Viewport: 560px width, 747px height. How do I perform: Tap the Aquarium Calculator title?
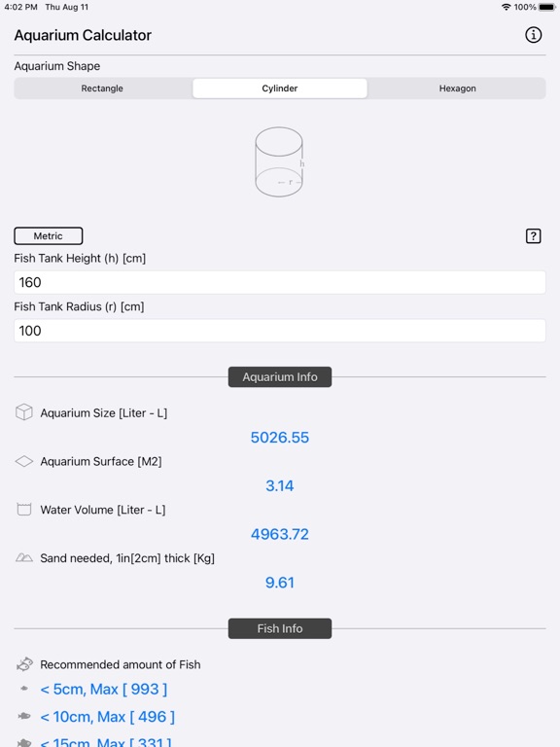(83, 35)
